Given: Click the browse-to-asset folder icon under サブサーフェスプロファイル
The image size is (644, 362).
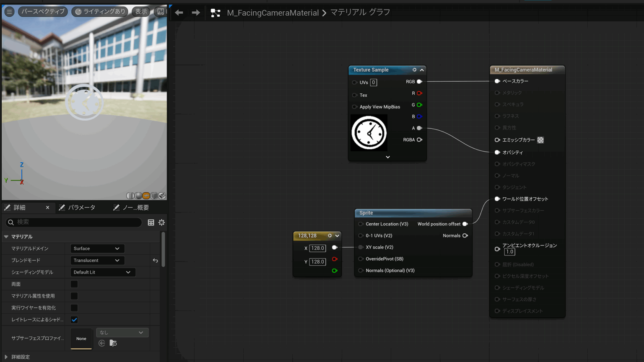Looking at the screenshot, I should click(x=113, y=343).
